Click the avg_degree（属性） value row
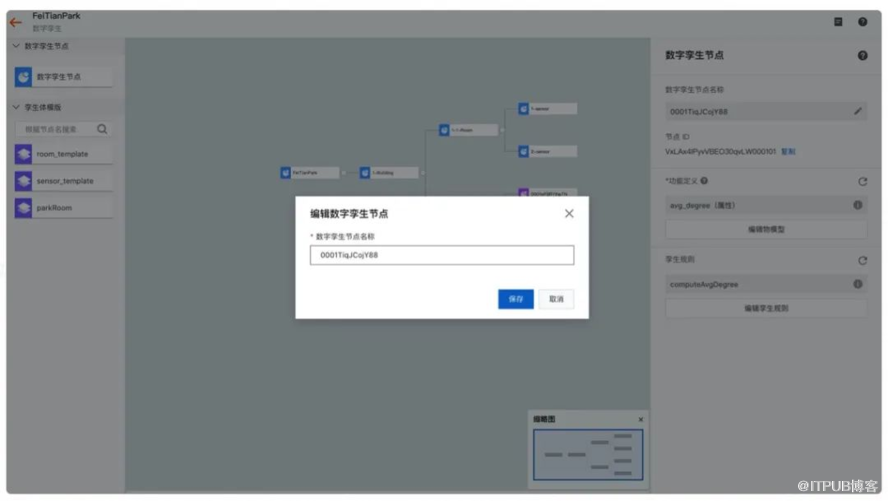 766,205
